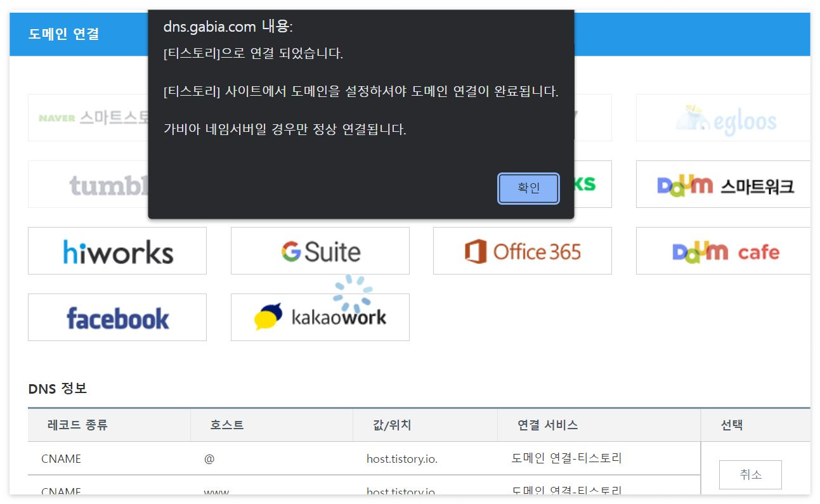Select the tumblr service tile
820x504 pixels.
click(88, 184)
